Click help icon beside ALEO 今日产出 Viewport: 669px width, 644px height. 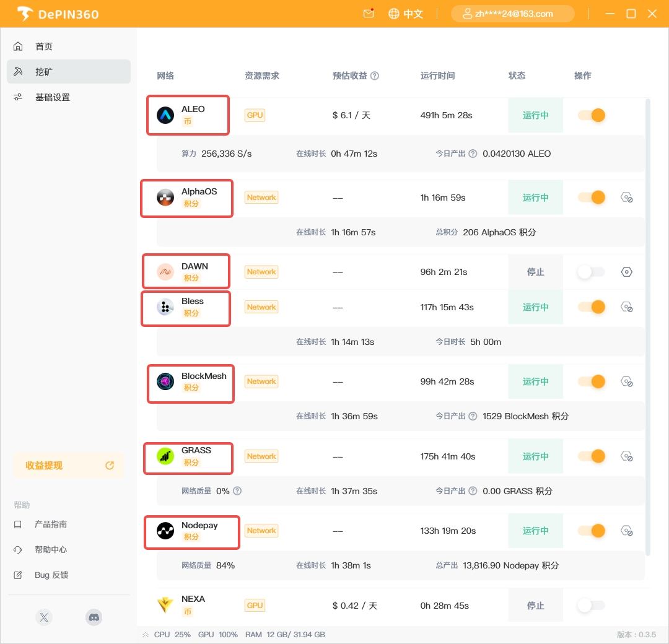tap(473, 154)
